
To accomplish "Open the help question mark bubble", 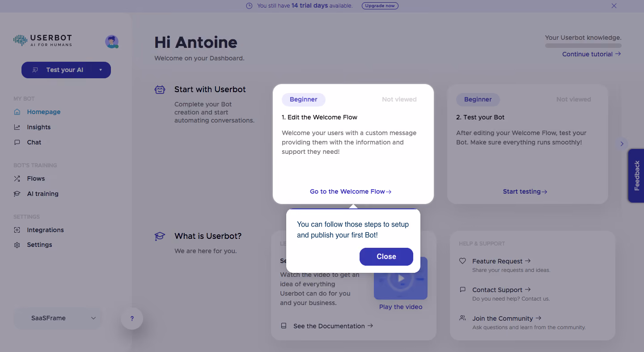I will 132,319.
